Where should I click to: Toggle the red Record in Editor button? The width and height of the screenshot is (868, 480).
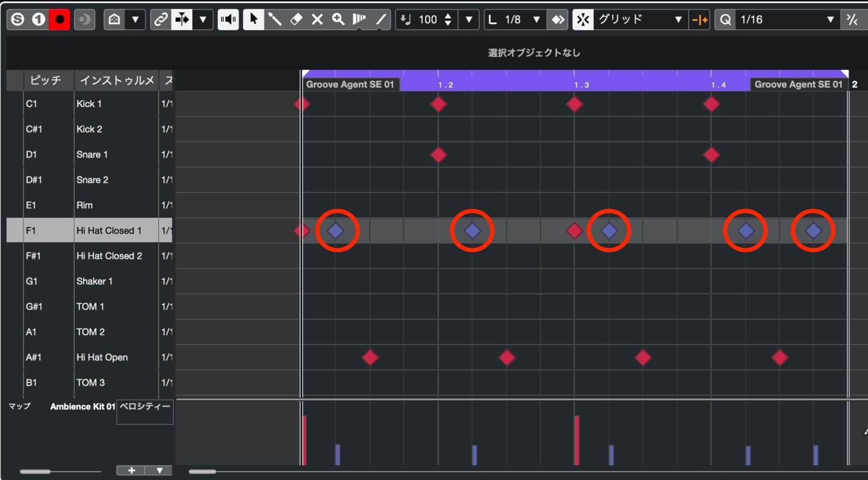(59, 19)
